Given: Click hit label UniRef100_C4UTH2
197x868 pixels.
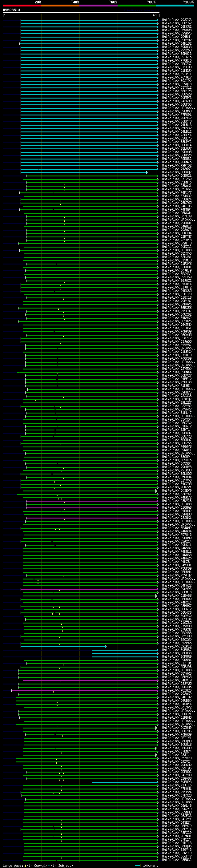Looking at the screenshot, I should pos(177,697).
